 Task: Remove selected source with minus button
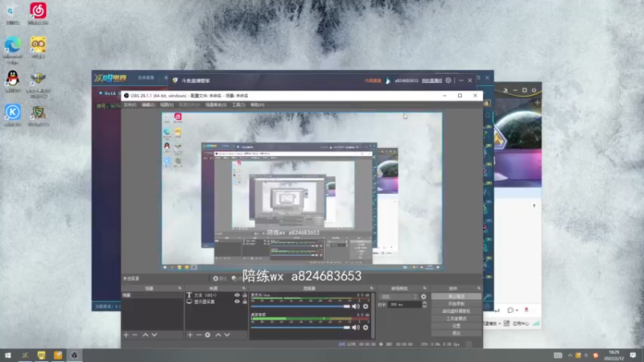(x=199, y=335)
